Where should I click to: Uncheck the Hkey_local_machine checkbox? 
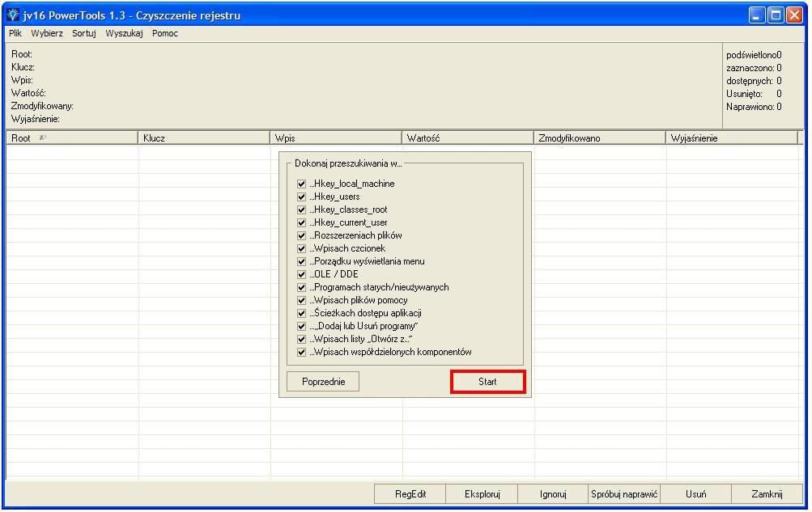302,184
